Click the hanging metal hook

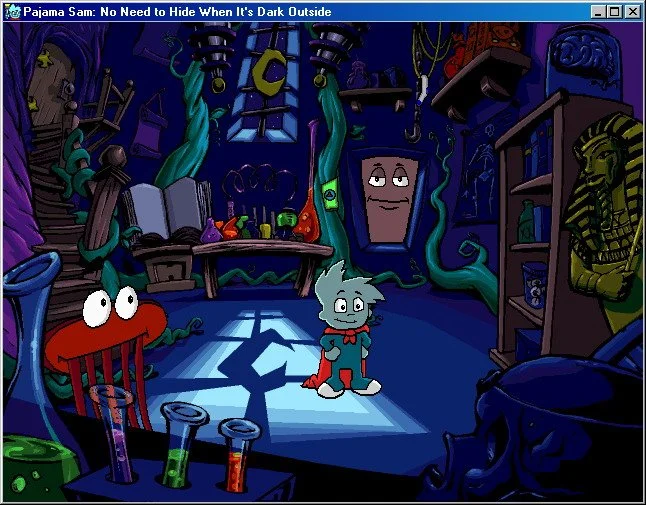click(x=410, y=130)
